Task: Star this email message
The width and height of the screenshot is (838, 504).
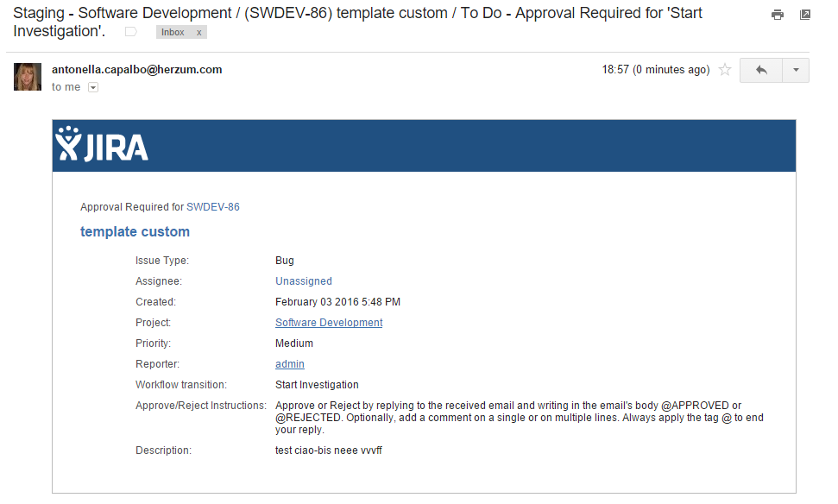Action: coord(725,70)
